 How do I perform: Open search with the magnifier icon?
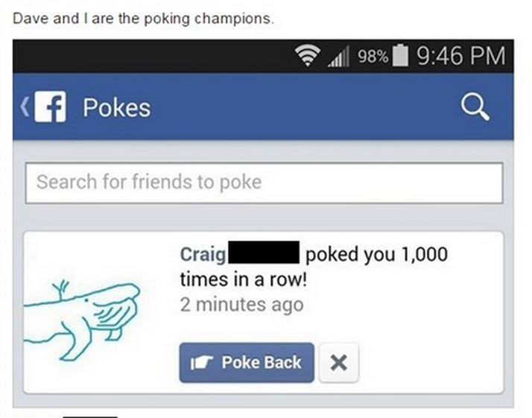tap(475, 109)
